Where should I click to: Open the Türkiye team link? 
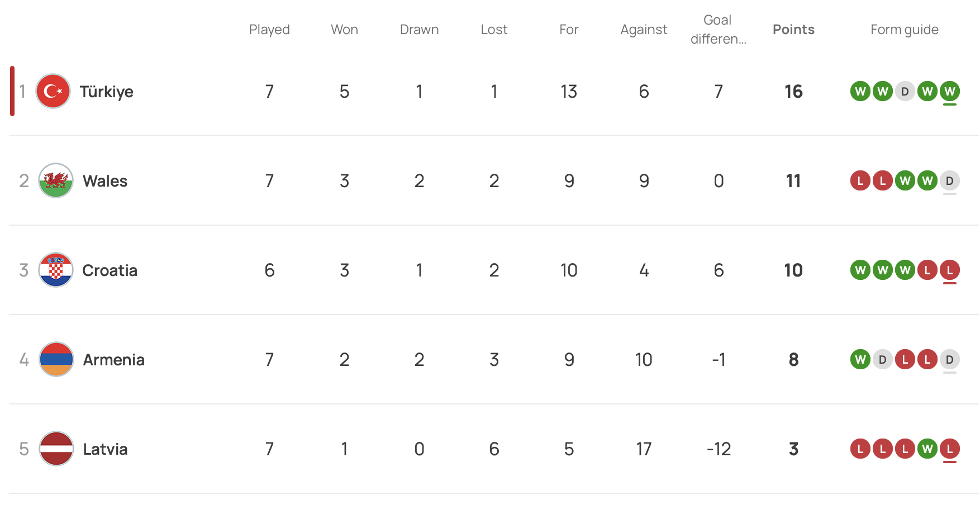click(x=106, y=92)
